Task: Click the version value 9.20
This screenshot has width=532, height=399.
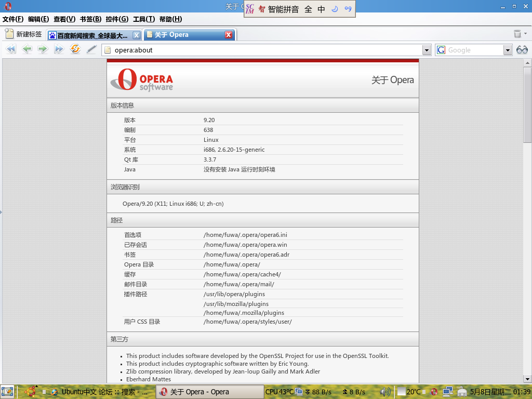Action: pyautogui.click(x=209, y=120)
